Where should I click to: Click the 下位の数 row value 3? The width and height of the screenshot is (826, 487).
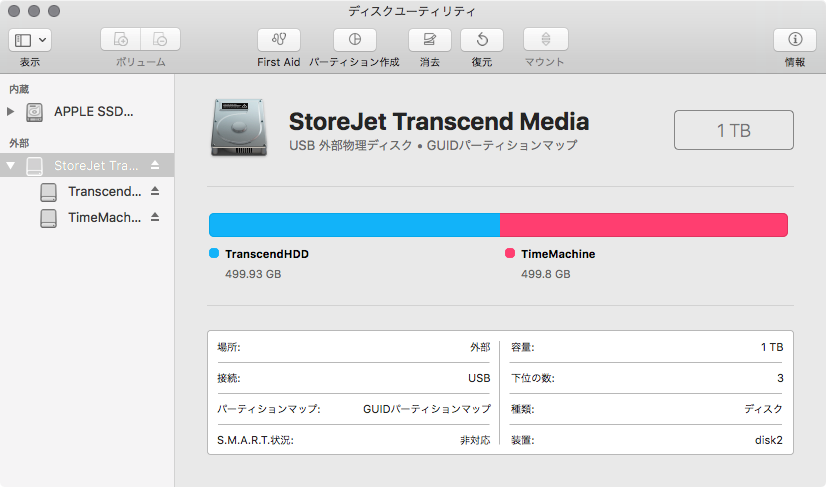(x=780, y=378)
